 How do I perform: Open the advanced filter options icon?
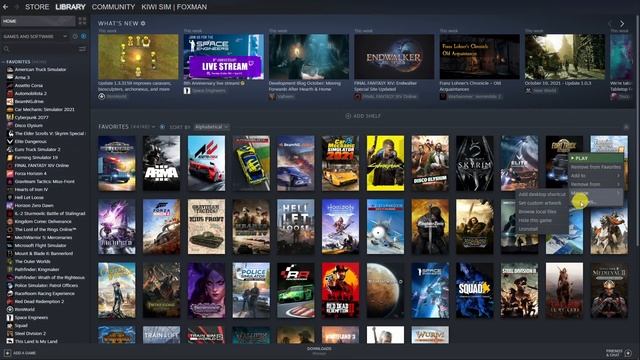click(x=82, y=49)
